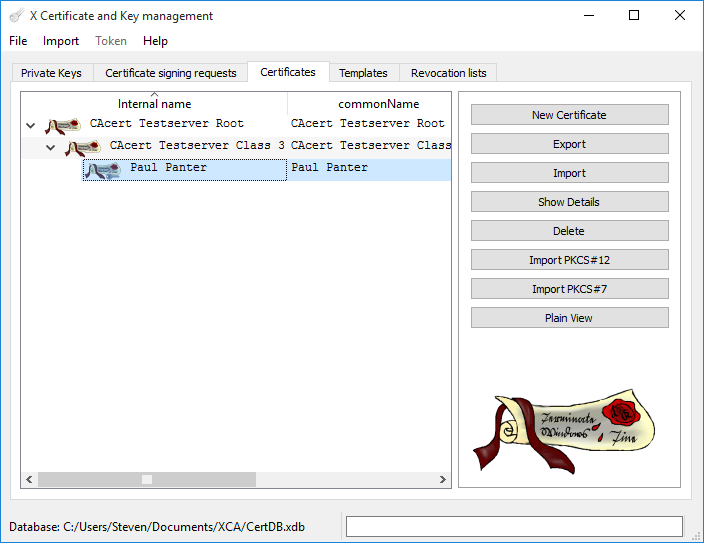Click the CAcert Testserver Class 3 certificate icon
This screenshot has width=704, height=543.
82,147
